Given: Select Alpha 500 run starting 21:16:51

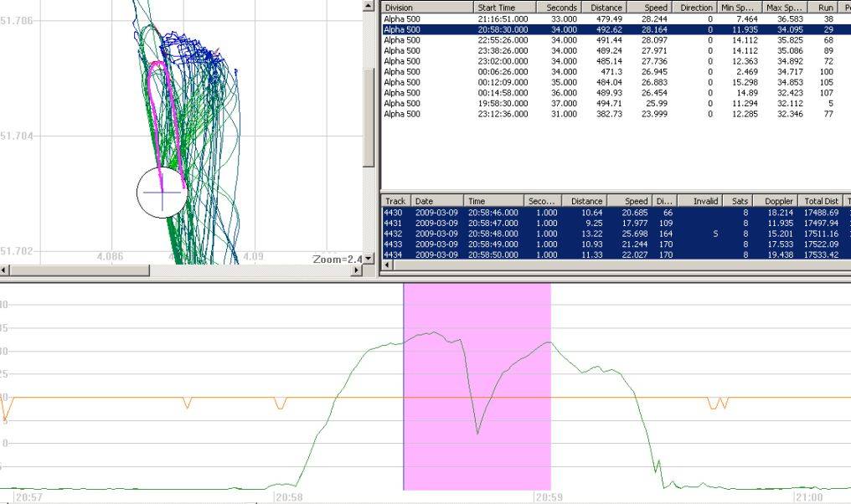Looking at the screenshot, I should pyautogui.click(x=503, y=18).
